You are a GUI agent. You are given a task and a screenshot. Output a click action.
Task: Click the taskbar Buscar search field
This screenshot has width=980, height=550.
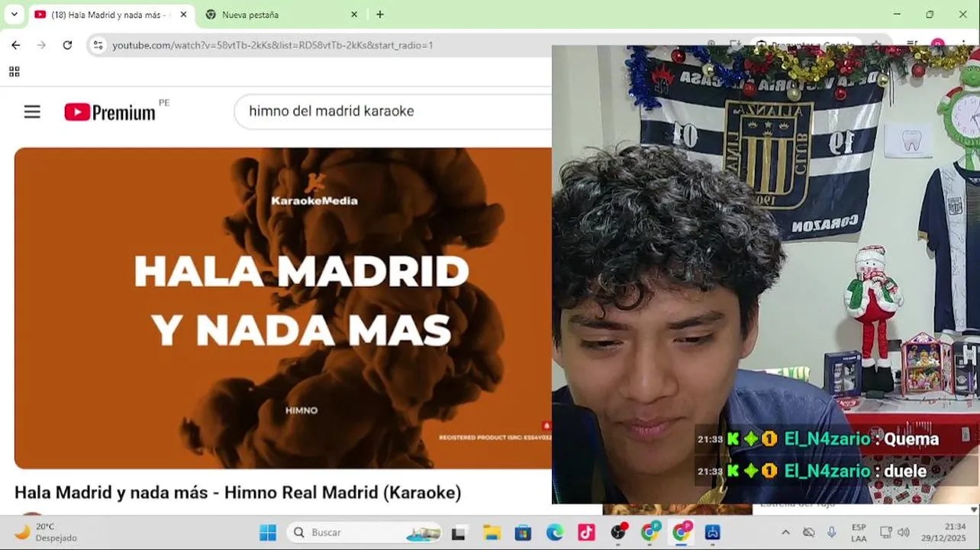(364, 532)
